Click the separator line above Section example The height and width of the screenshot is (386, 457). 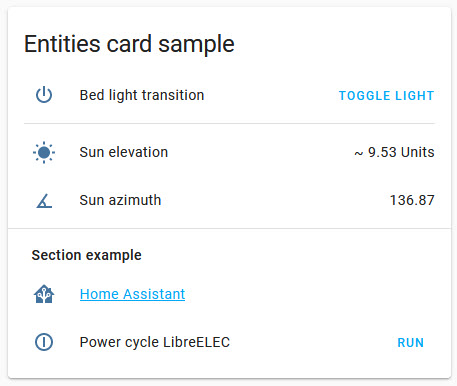coord(229,229)
